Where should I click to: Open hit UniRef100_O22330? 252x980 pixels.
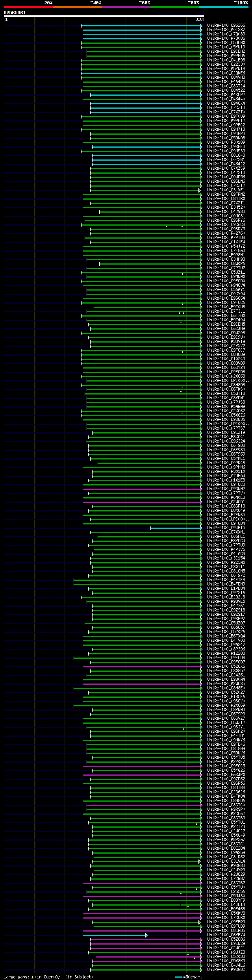coord(226,65)
